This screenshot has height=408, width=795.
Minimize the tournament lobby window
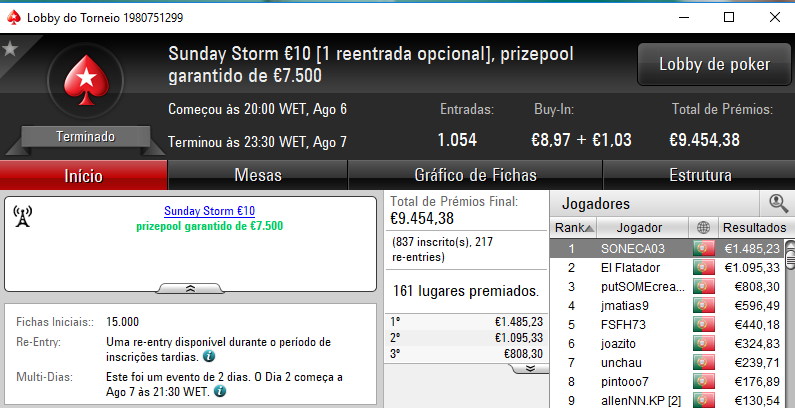point(683,17)
